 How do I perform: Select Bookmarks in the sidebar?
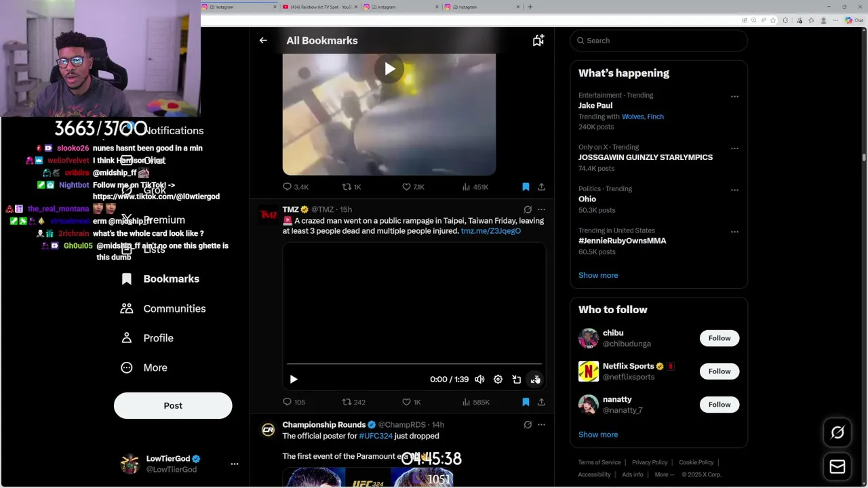point(160,279)
